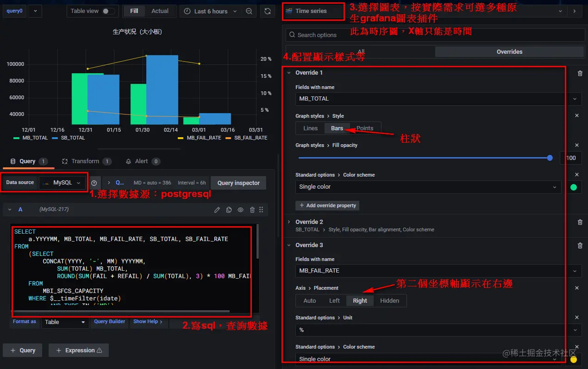The height and width of the screenshot is (369, 588).
Task: Open the MB_TOTAL field name dropdown
Action: [x=438, y=99]
